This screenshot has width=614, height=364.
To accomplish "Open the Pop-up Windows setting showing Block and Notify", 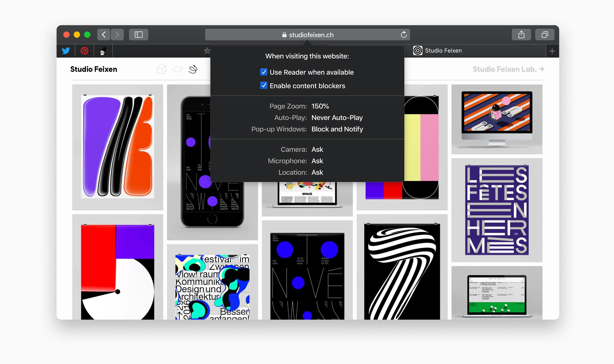I will pyautogui.click(x=337, y=129).
